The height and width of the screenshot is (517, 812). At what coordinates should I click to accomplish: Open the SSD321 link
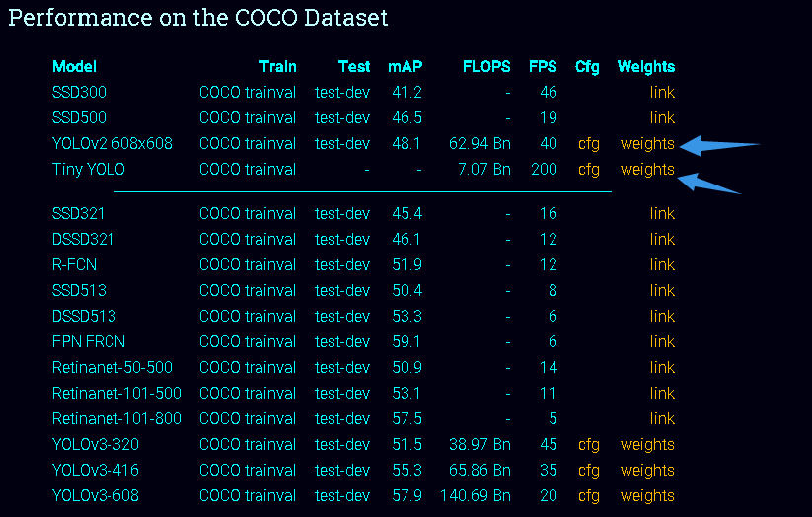662,213
